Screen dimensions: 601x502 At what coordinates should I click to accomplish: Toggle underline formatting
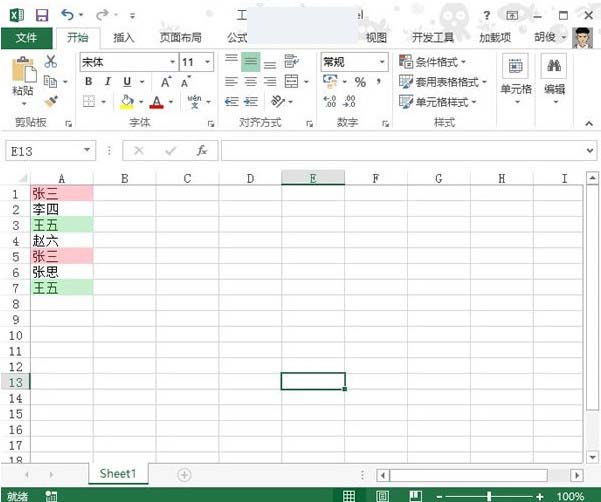(x=127, y=81)
